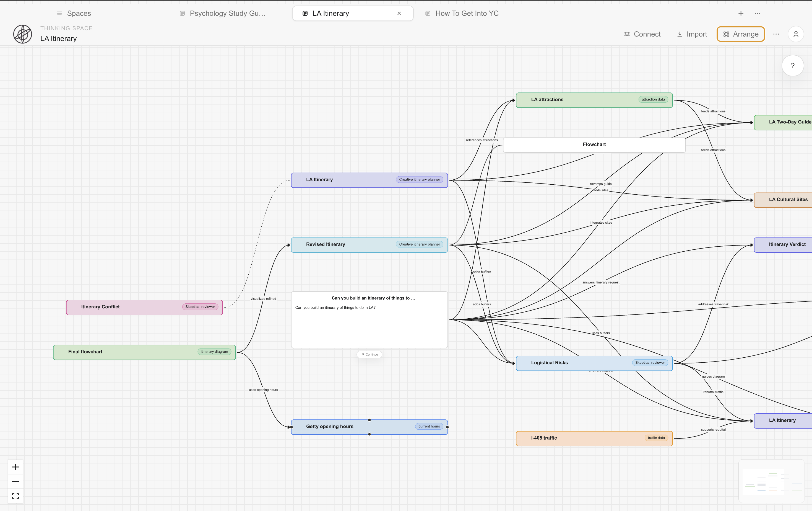Close the LA Itinerary tab
This screenshot has height=511, width=812.
pyautogui.click(x=399, y=14)
